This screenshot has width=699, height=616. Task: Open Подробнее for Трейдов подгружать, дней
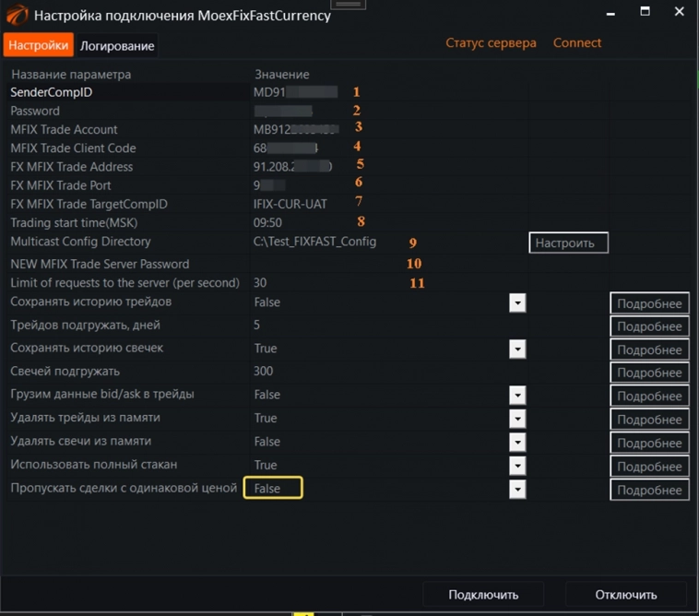point(649,326)
